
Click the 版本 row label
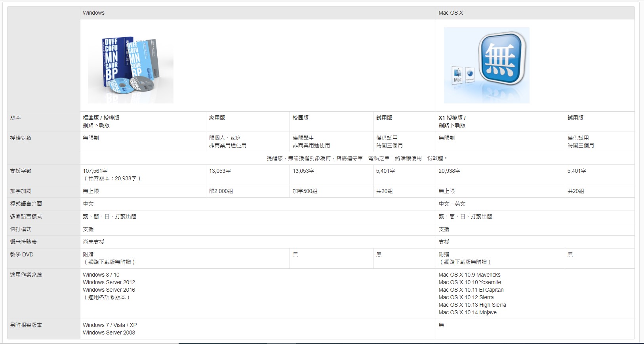(15, 117)
